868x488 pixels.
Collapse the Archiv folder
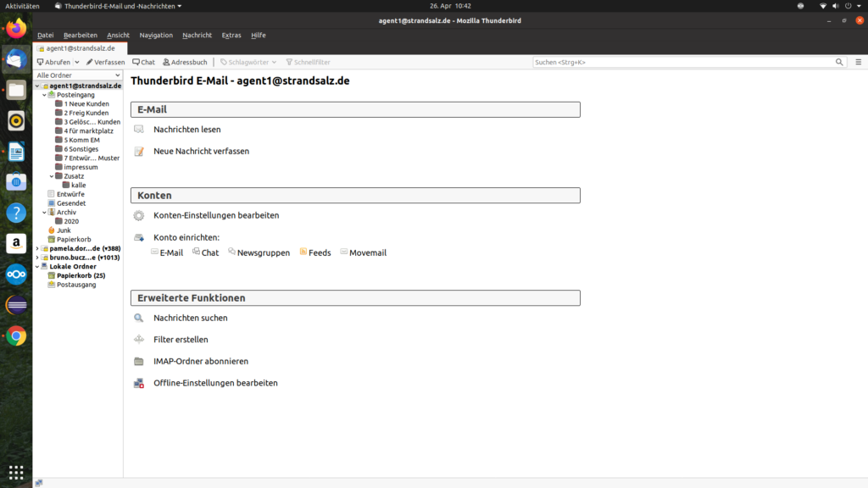point(44,213)
